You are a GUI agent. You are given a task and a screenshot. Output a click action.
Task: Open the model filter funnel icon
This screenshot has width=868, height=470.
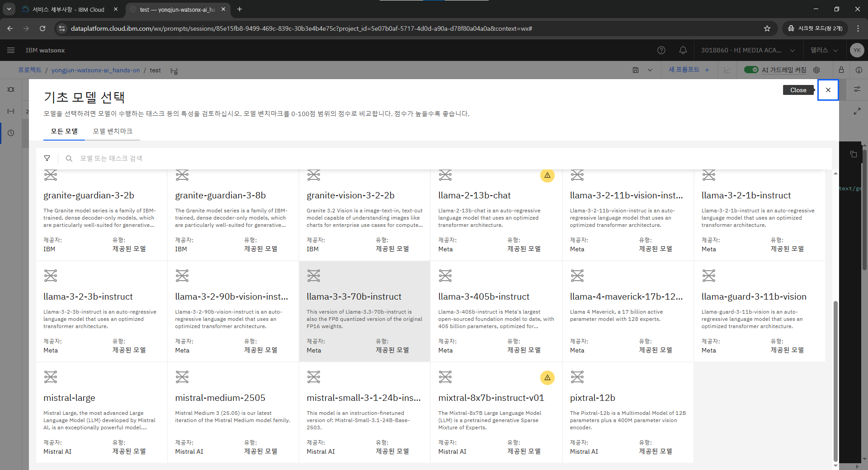point(47,158)
